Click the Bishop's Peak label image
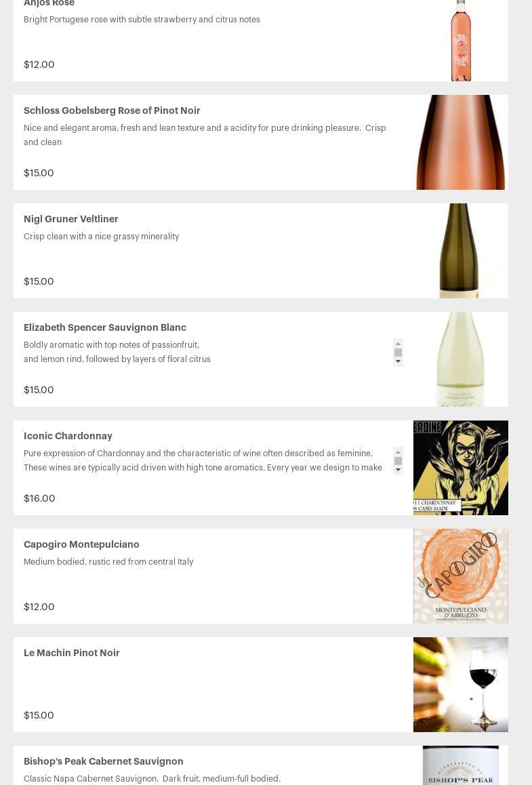The image size is (532, 785). pos(461,766)
